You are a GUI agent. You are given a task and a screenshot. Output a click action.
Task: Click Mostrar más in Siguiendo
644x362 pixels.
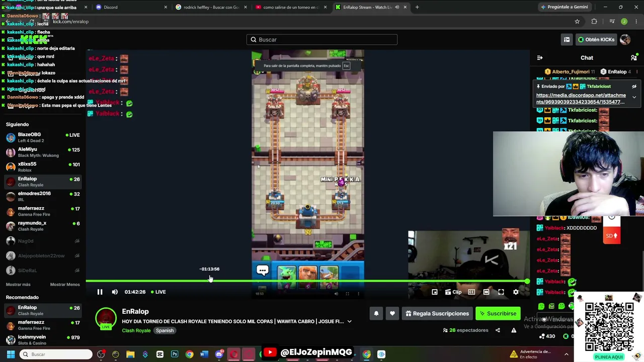(x=18, y=285)
